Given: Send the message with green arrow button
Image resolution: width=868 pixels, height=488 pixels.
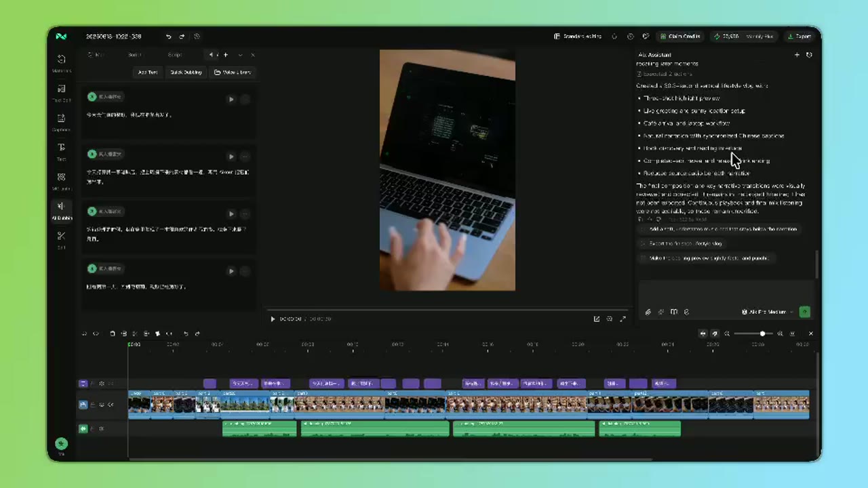Looking at the screenshot, I should click(x=805, y=312).
